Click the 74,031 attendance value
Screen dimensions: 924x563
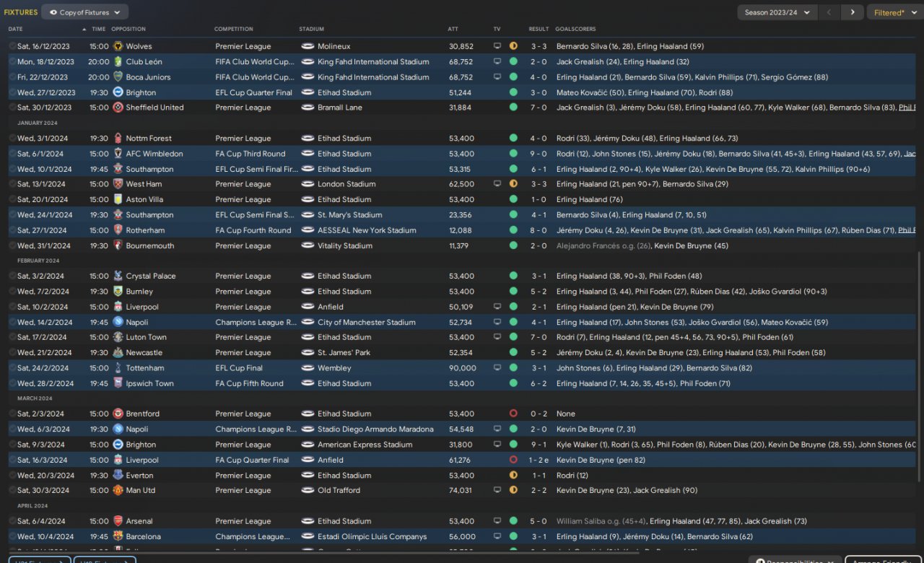click(461, 491)
